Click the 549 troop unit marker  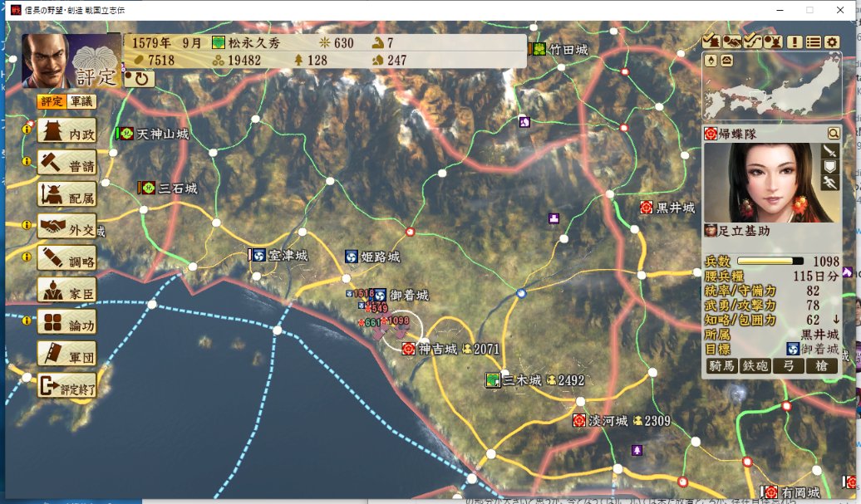click(x=378, y=308)
